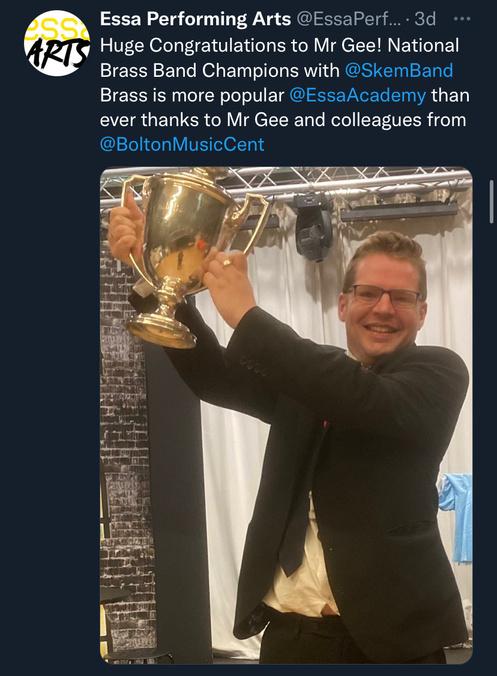The image size is (497, 676).
Task: Click the @EssaPerf... username handle
Action: click(349, 19)
